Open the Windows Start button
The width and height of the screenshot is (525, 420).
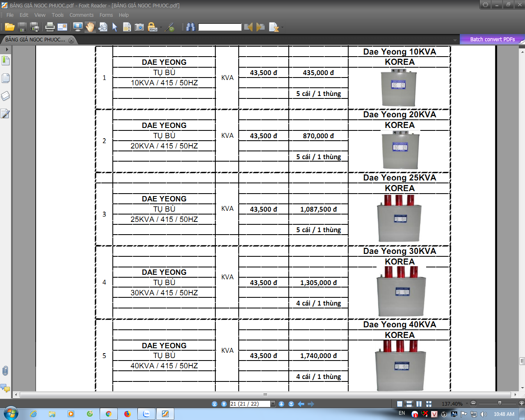pyautogui.click(x=11, y=413)
